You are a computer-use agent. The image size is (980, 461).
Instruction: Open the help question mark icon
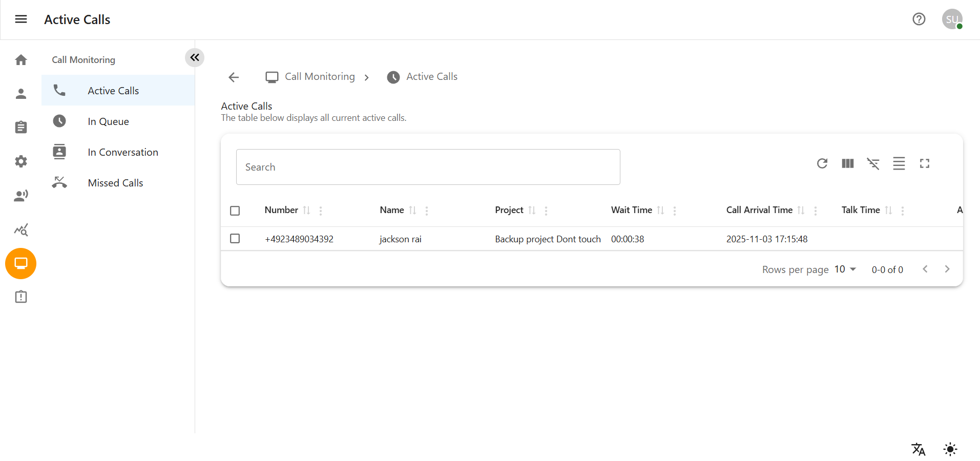coord(919,19)
